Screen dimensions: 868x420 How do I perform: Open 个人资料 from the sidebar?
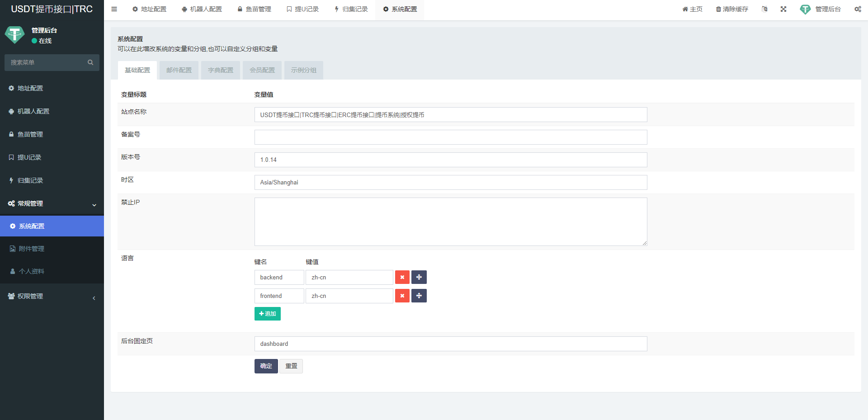tap(31, 271)
